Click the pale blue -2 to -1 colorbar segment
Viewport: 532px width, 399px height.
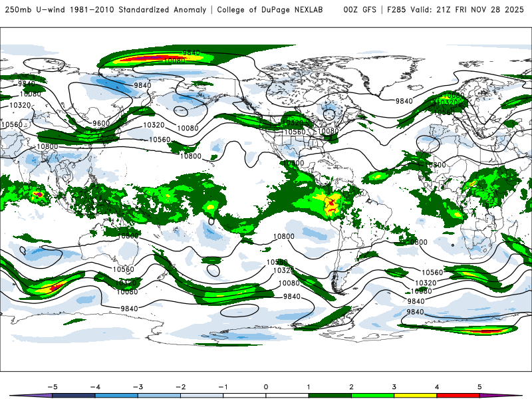[202, 396]
